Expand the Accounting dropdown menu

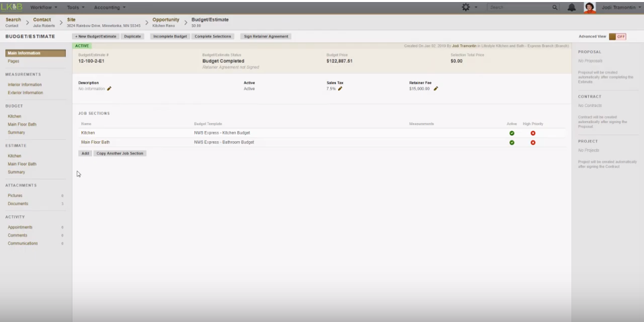click(110, 7)
